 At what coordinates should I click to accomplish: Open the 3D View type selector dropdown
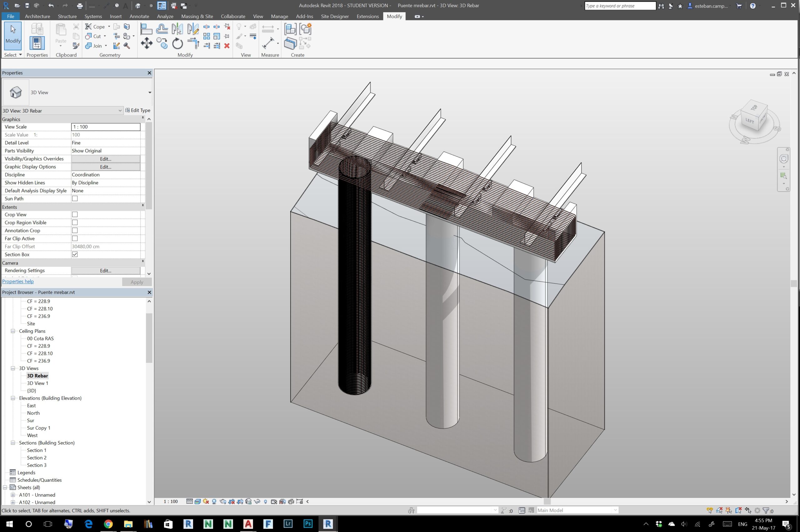click(149, 92)
